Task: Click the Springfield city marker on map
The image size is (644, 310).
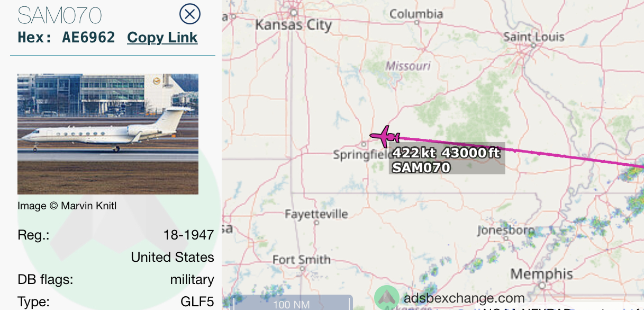Action: pos(364,144)
